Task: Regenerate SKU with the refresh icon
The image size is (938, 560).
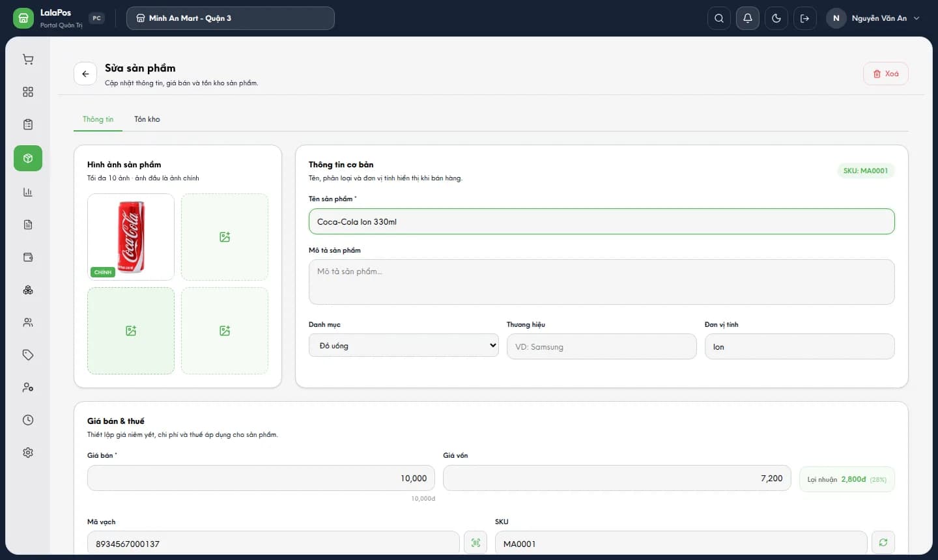Action: 883,543
